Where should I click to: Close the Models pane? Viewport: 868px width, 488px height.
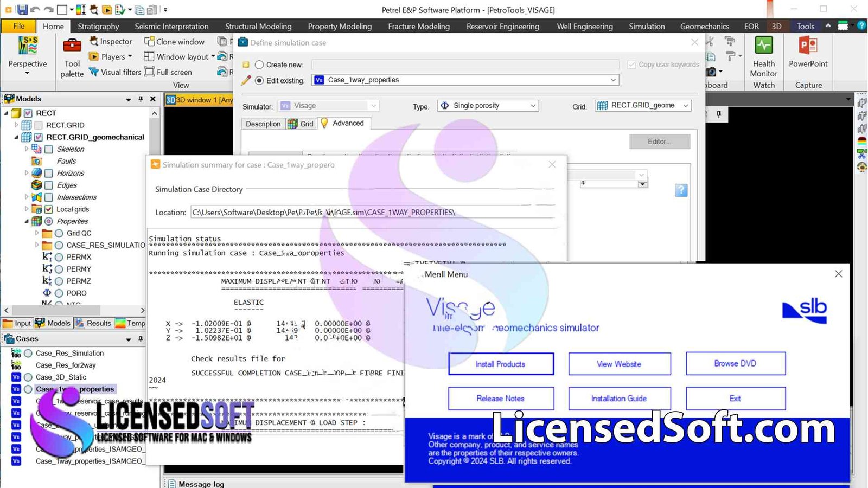click(153, 99)
